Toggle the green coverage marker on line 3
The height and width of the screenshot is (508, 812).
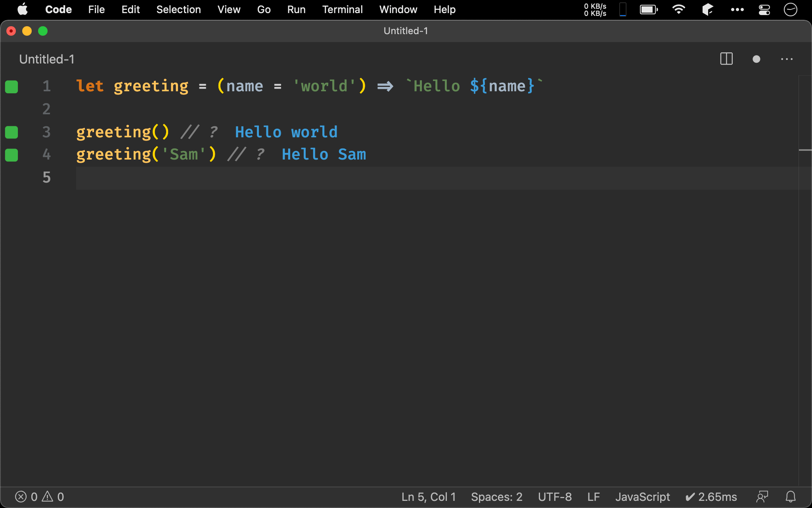click(11, 132)
